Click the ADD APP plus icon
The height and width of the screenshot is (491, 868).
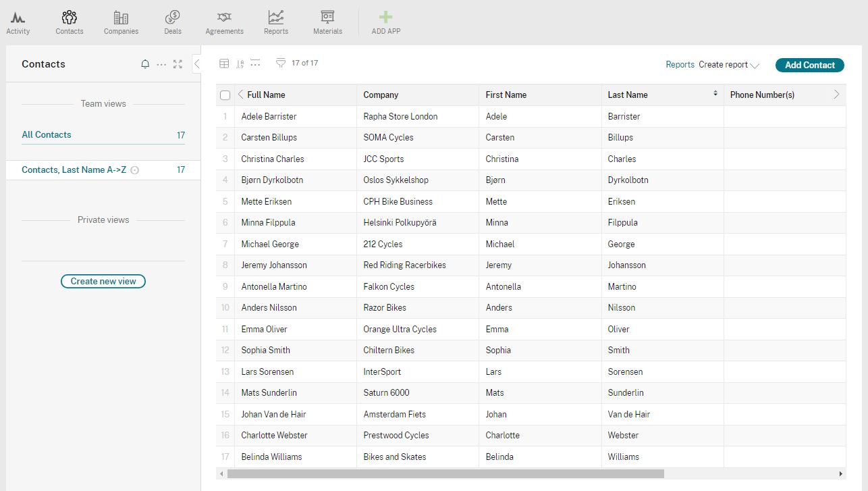tap(385, 18)
